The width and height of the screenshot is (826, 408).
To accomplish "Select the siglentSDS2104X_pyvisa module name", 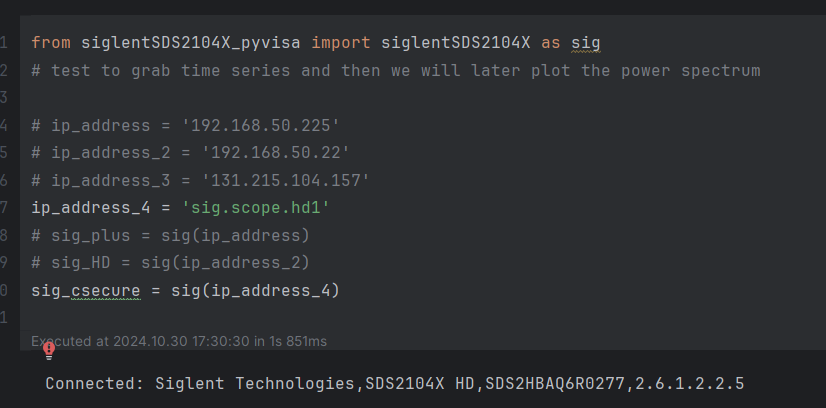I will tap(191, 43).
